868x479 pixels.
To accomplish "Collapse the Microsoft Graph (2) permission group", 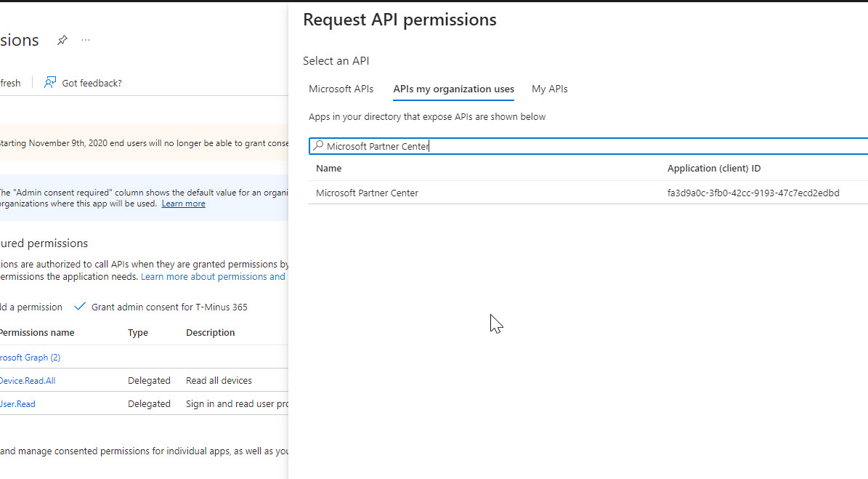I will tap(29, 357).
